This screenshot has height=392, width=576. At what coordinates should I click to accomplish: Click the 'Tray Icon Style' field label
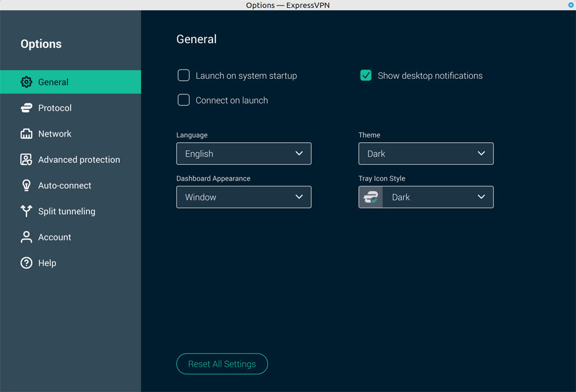point(382,178)
